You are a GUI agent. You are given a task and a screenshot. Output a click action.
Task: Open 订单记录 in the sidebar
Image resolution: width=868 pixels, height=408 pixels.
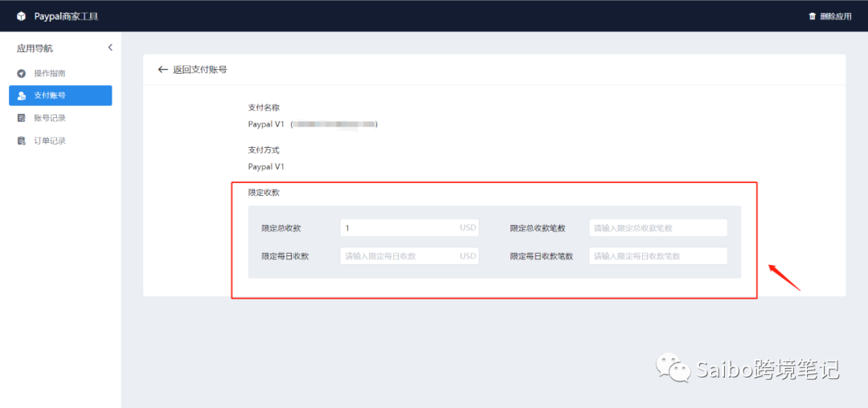pos(60,141)
